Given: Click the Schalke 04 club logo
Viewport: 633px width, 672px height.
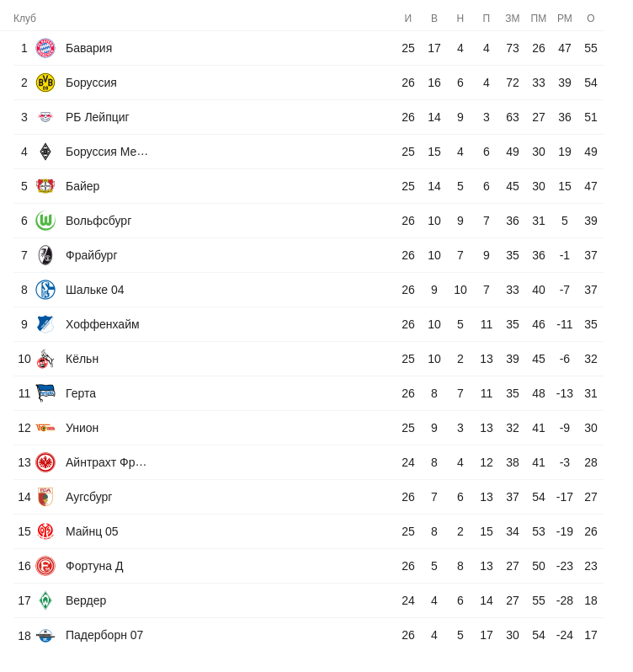Looking at the screenshot, I should tap(45, 290).
